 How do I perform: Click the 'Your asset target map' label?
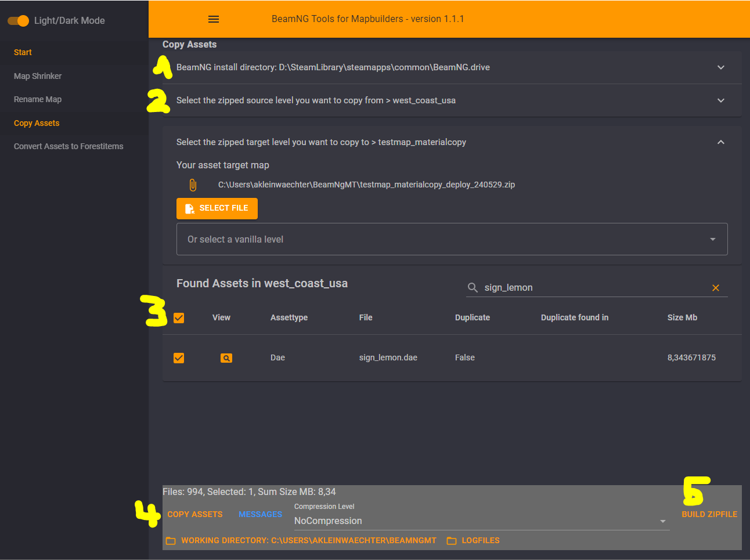click(x=223, y=165)
